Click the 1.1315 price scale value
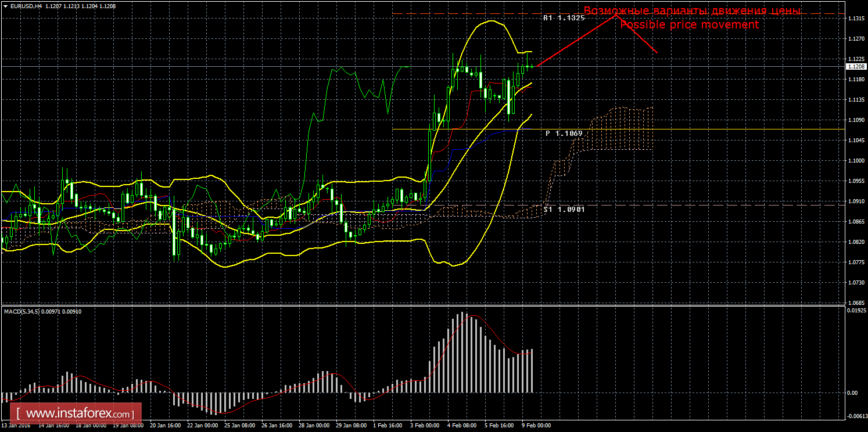This screenshot has height=432, width=868. coord(855,19)
